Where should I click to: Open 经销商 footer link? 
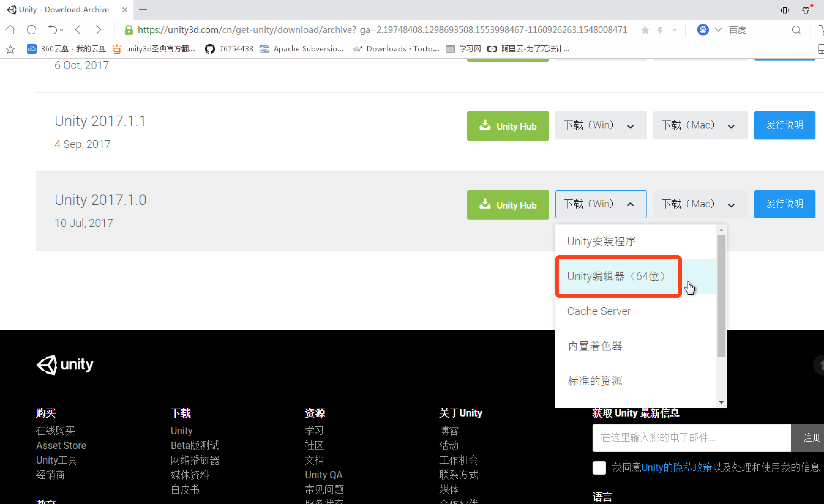(x=51, y=475)
